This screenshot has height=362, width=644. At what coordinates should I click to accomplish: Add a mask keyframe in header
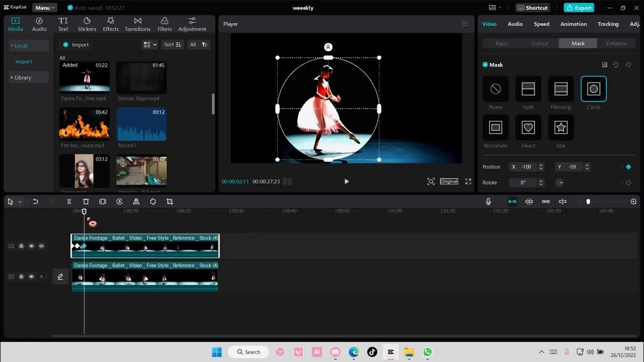coord(628,65)
